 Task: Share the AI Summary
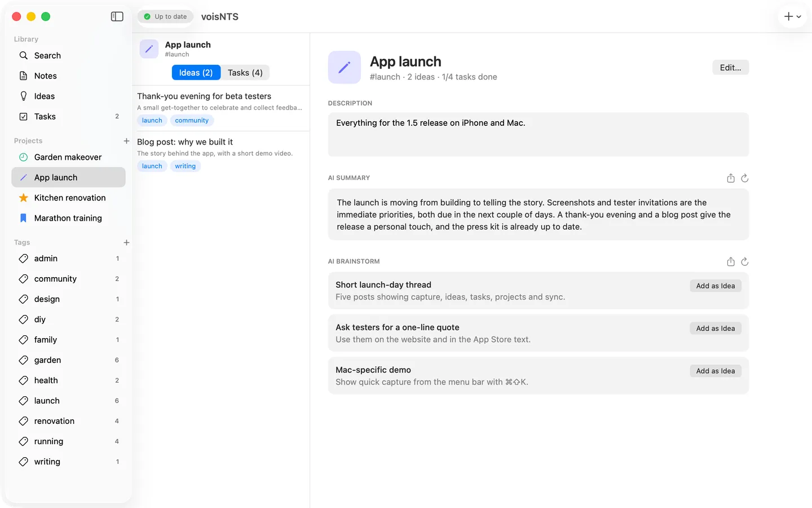[731, 178]
